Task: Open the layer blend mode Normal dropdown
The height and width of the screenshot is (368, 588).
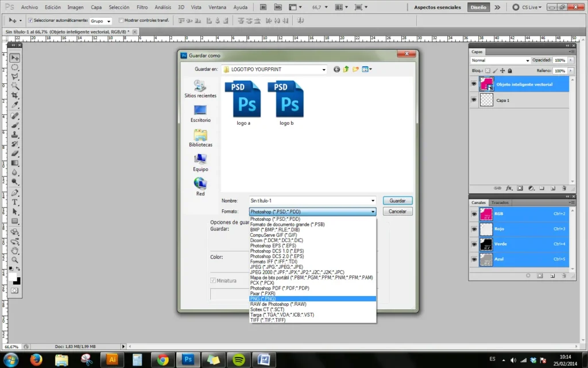Action: [500, 60]
